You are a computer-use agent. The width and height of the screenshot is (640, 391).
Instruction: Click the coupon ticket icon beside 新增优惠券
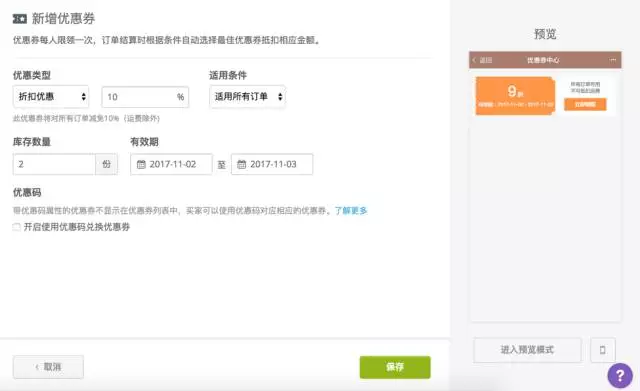(20, 18)
